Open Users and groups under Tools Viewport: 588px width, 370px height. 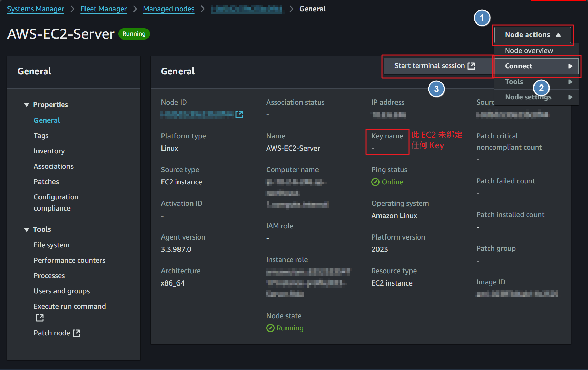pyautogui.click(x=62, y=291)
